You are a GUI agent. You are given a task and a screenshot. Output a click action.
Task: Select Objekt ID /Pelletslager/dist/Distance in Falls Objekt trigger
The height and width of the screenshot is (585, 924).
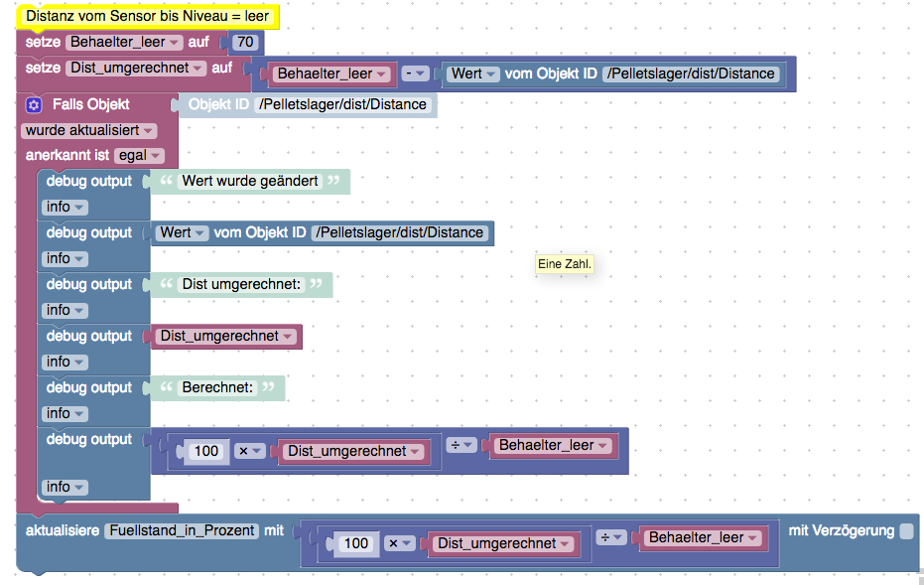coord(342,105)
